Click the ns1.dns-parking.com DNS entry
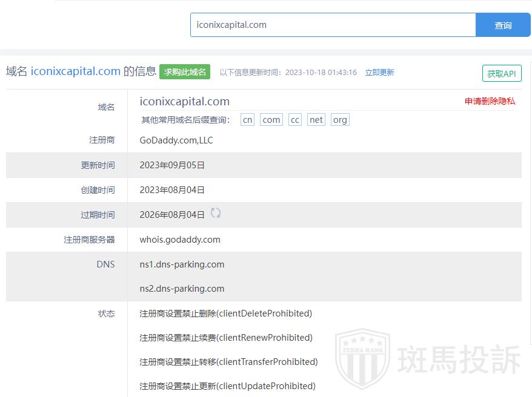The height and width of the screenshot is (397, 532). [x=182, y=264]
